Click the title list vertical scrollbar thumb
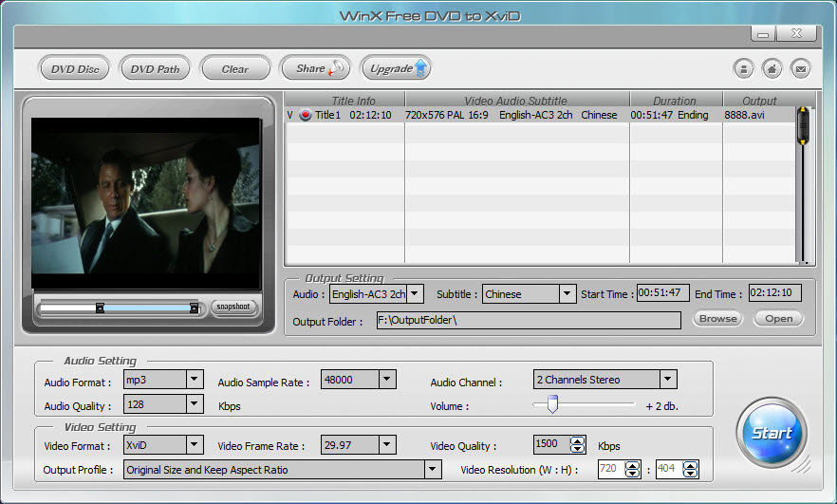 click(x=803, y=125)
